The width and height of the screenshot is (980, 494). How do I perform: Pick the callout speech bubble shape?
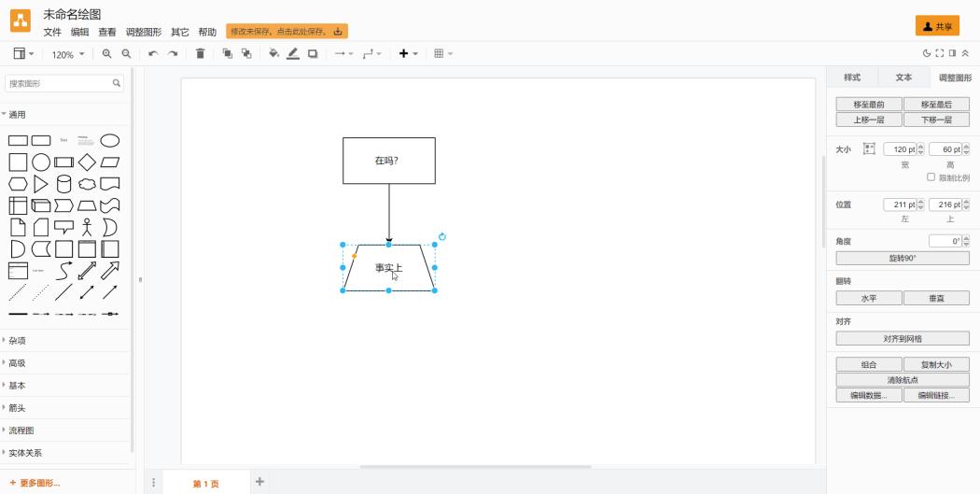[x=63, y=227]
